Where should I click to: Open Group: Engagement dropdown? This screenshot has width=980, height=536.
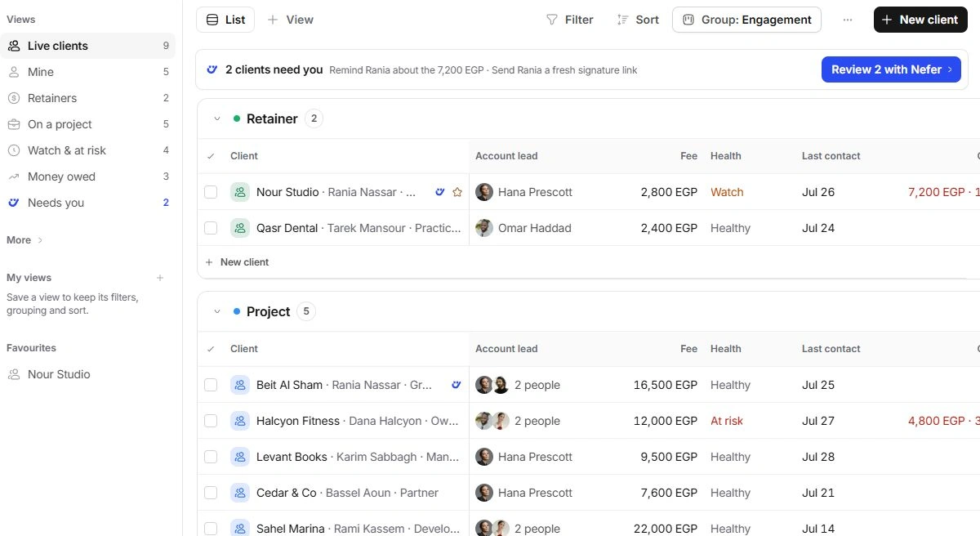tap(746, 20)
